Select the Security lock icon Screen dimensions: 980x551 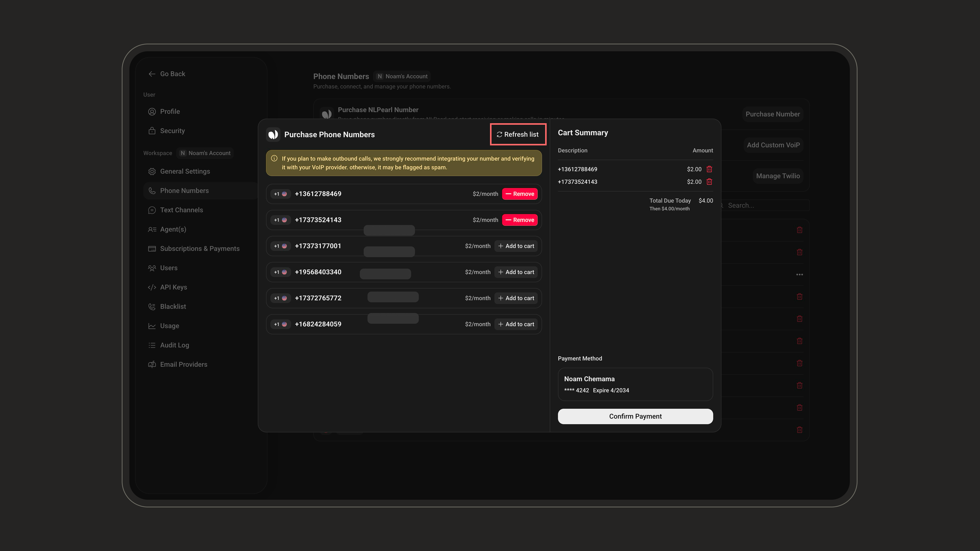click(152, 130)
